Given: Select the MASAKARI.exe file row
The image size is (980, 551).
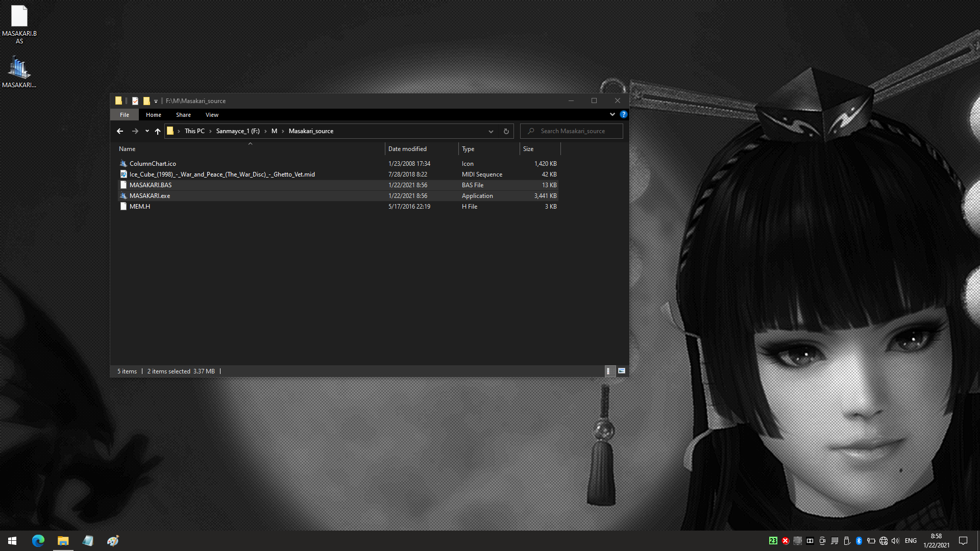Looking at the screenshot, I should tap(337, 196).
